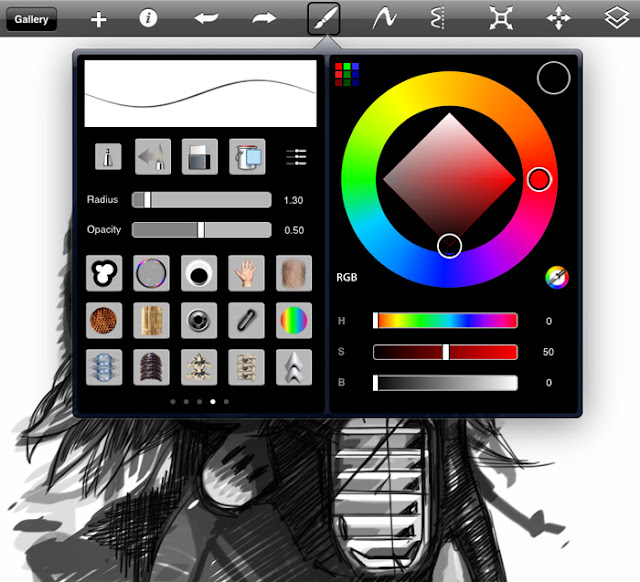Pick the rainbow circle brush preset
Image resolution: width=640 pixels, height=582 pixels.
pyautogui.click(x=294, y=320)
